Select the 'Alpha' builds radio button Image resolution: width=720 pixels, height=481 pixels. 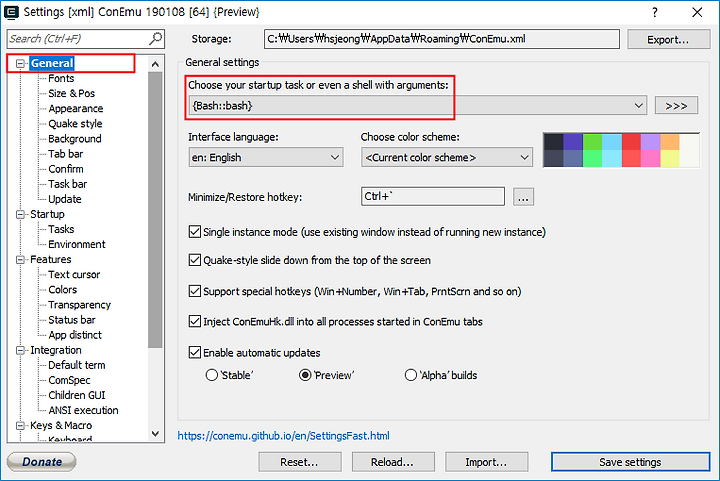pos(411,375)
